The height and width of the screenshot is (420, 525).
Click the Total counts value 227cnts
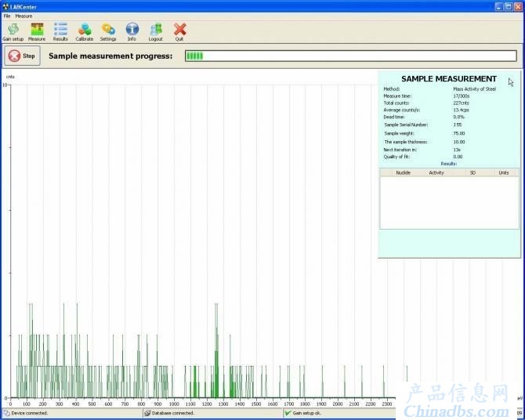[461, 103]
